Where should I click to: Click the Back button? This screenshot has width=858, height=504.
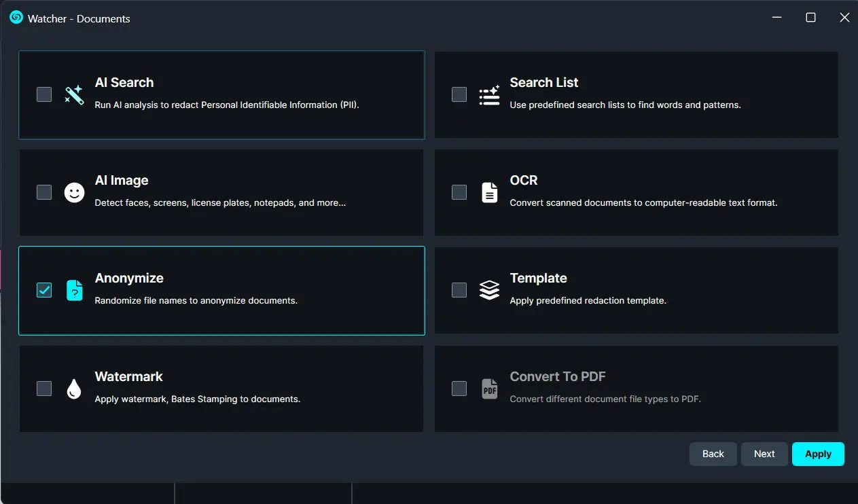point(713,454)
